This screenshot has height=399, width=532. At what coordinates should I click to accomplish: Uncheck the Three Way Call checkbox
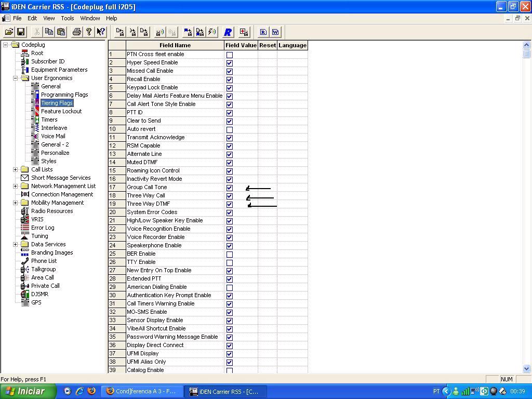click(x=230, y=196)
